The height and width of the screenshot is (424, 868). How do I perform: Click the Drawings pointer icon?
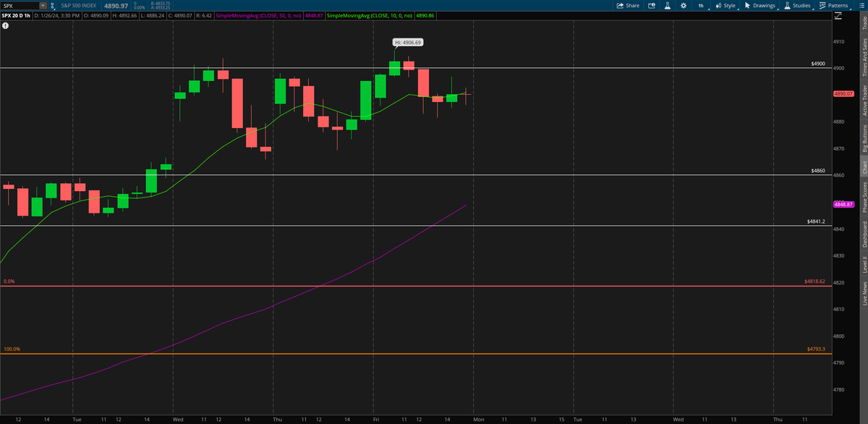point(746,4)
